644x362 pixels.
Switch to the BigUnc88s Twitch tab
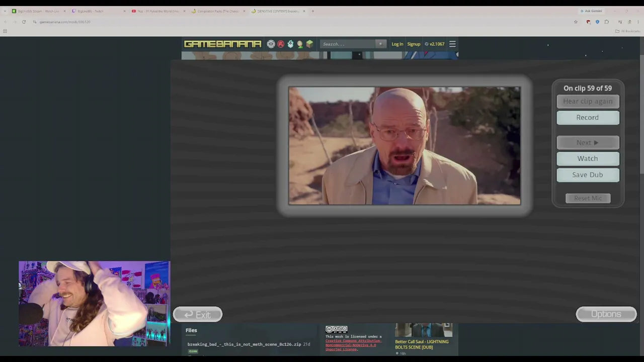click(99, 11)
